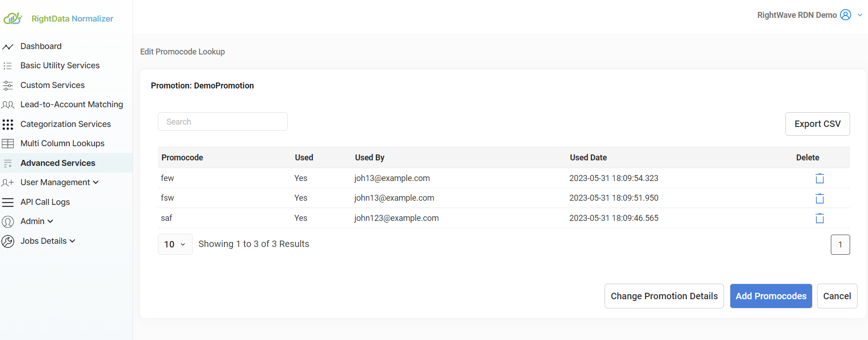The image size is (868, 340).
Task: Click the Dashboard chart icon
Action: [8, 47]
